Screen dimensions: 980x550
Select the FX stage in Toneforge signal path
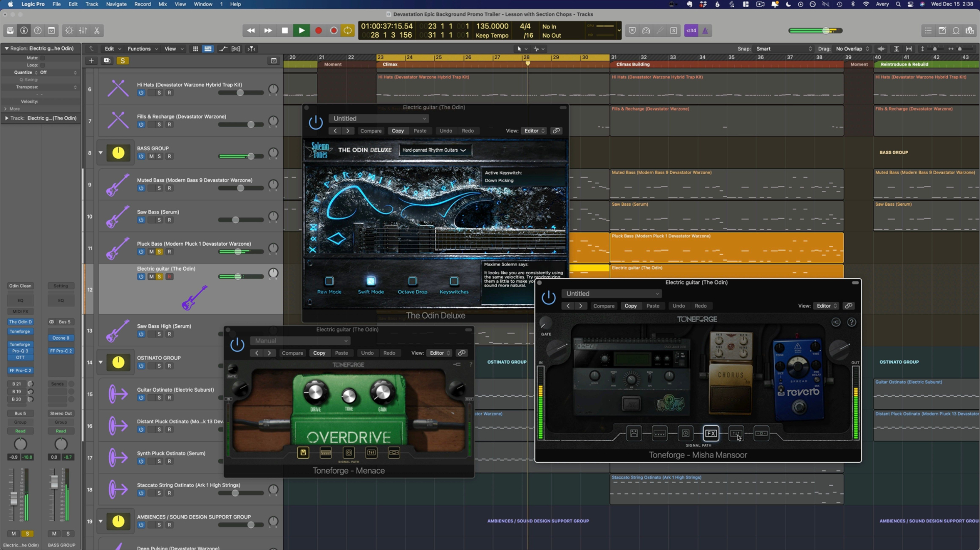tap(710, 434)
